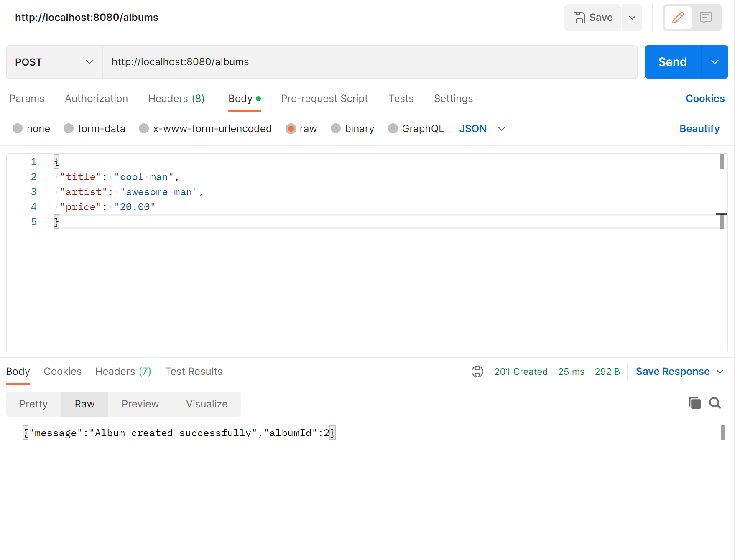Open the Save options dropdown arrow

[x=632, y=18]
